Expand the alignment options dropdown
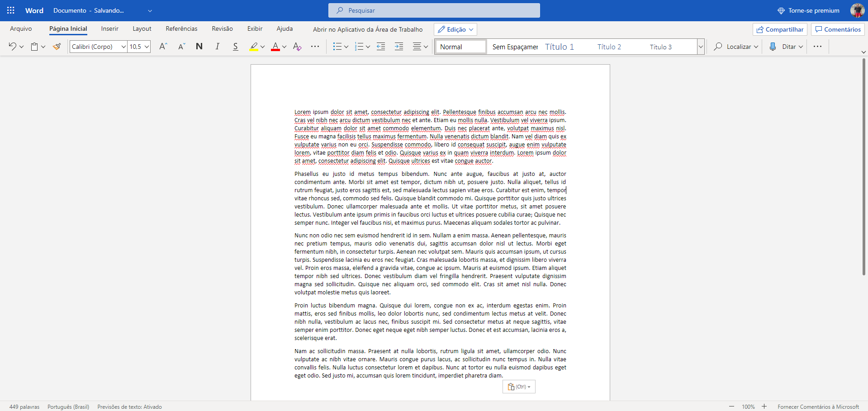Screen dimensions: 868x411 tap(426, 47)
